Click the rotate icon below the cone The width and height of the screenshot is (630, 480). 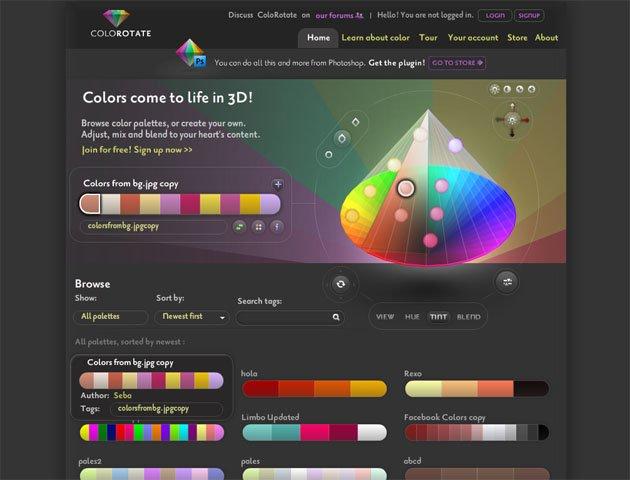(340, 284)
